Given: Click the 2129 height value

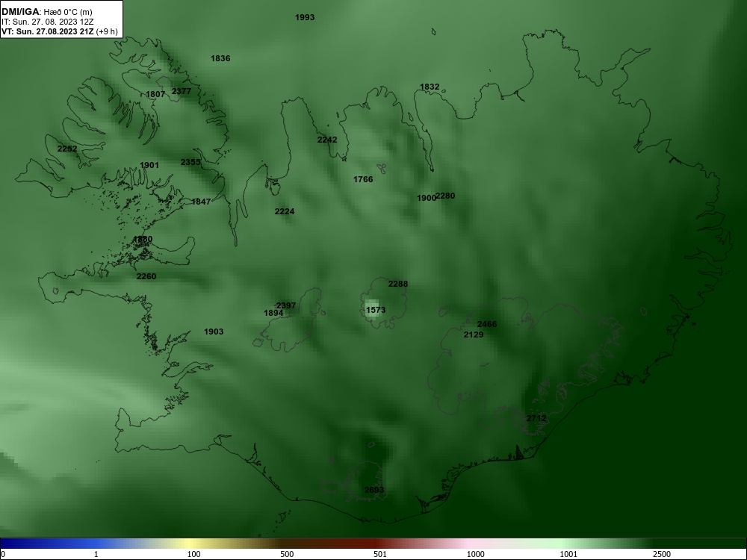Looking at the screenshot, I should [x=474, y=335].
